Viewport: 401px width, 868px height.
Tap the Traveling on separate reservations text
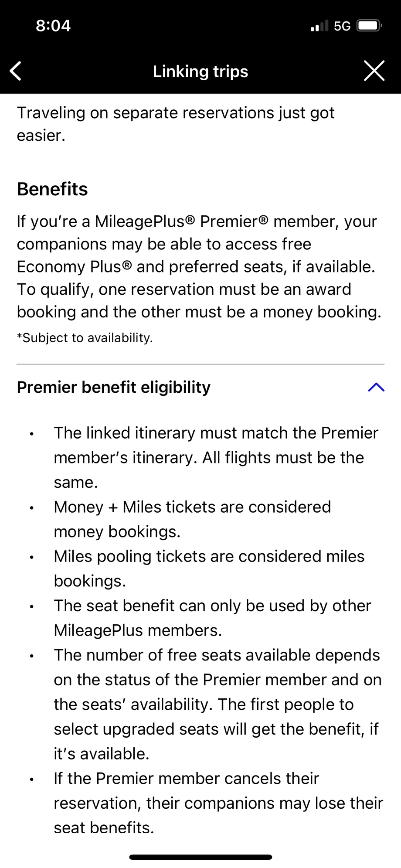pyautogui.click(x=175, y=124)
